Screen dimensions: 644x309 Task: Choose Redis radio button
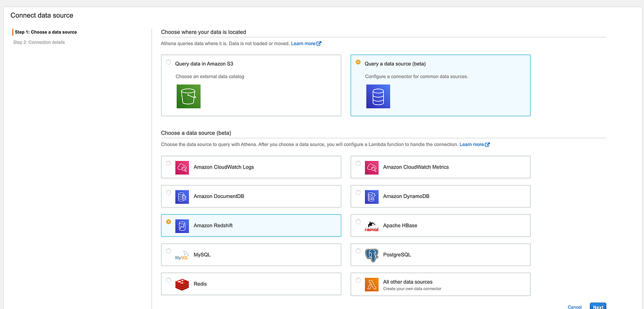click(169, 279)
